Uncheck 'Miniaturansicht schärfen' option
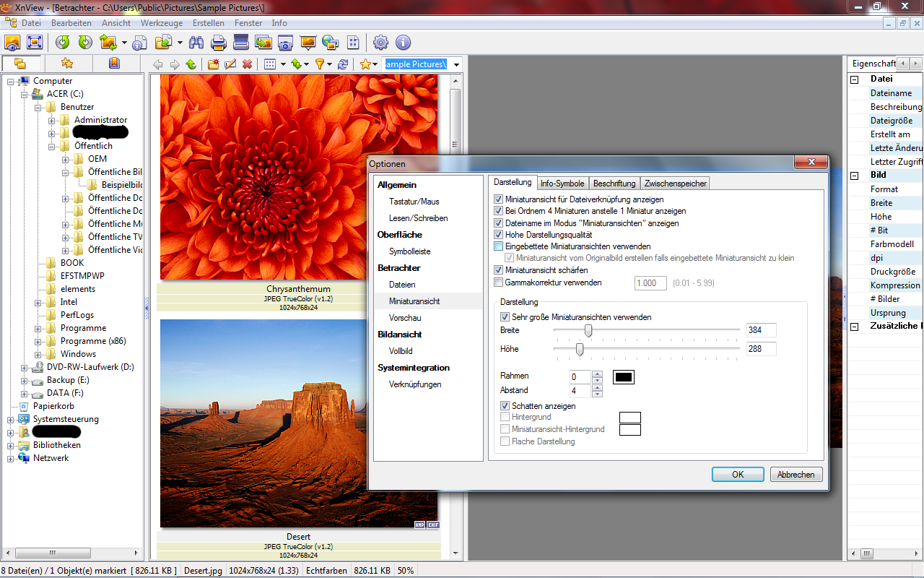Image resolution: width=924 pixels, height=578 pixels. coord(498,270)
